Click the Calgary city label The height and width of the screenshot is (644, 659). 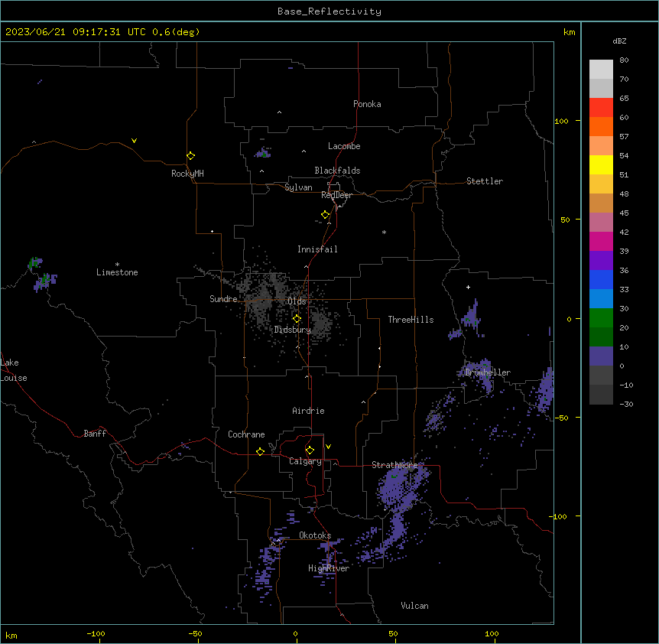(305, 461)
